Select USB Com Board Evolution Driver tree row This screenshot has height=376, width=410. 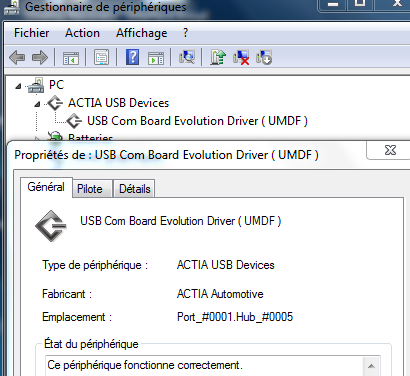click(197, 121)
